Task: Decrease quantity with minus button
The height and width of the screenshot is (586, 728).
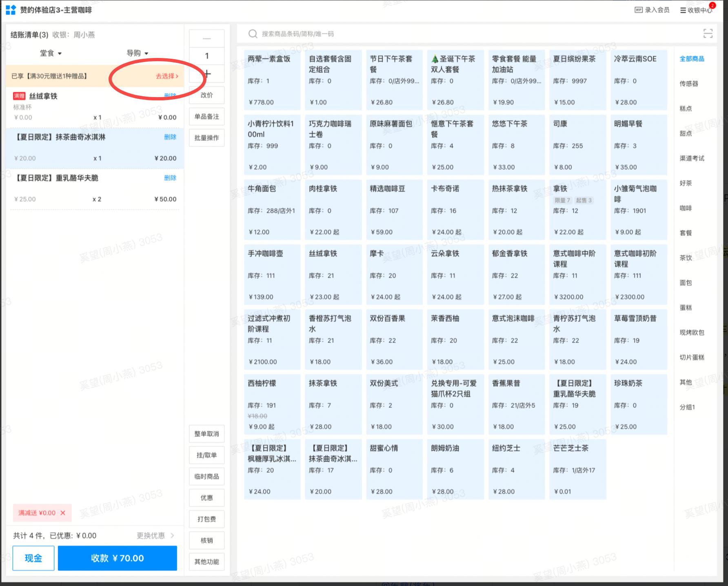Action: pyautogui.click(x=206, y=39)
